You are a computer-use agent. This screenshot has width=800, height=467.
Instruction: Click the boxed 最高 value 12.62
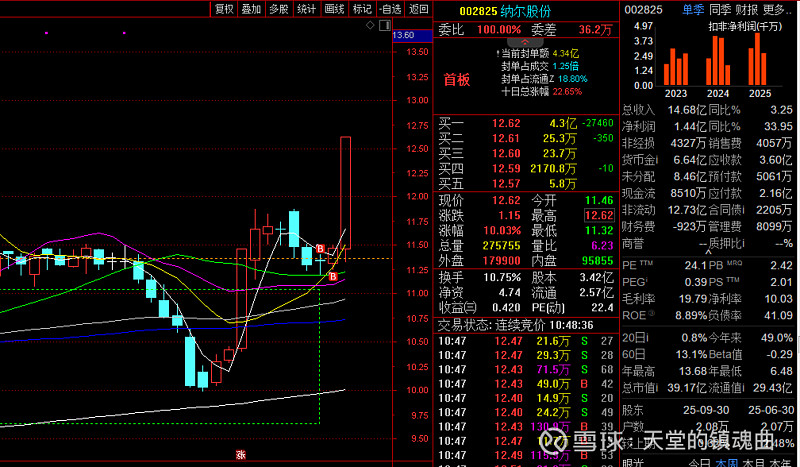pyautogui.click(x=599, y=215)
